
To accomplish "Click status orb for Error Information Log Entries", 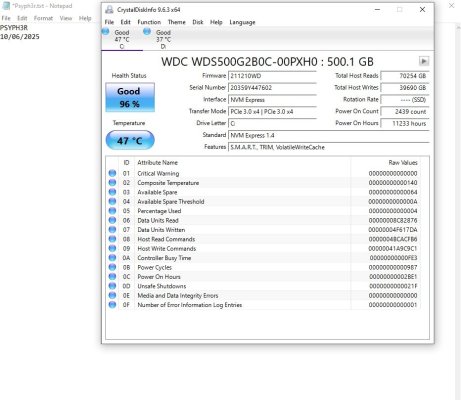I will pos(112,305).
